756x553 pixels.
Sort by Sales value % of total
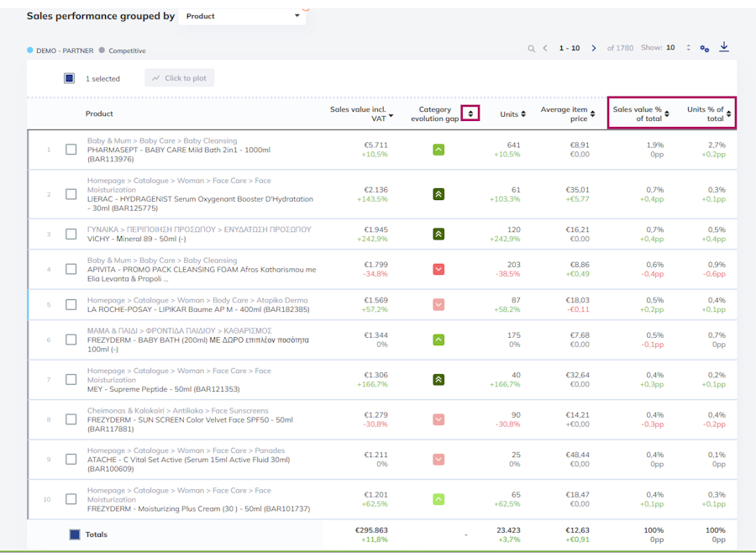tap(667, 114)
